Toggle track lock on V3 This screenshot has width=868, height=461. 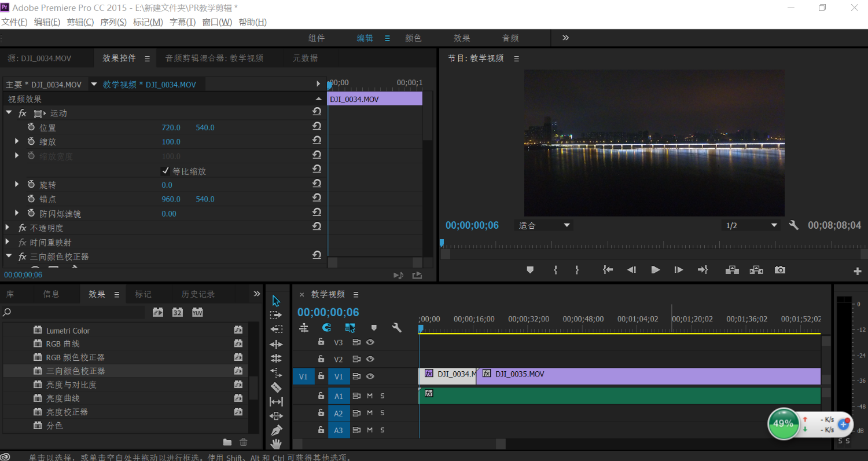(x=321, y=342)
